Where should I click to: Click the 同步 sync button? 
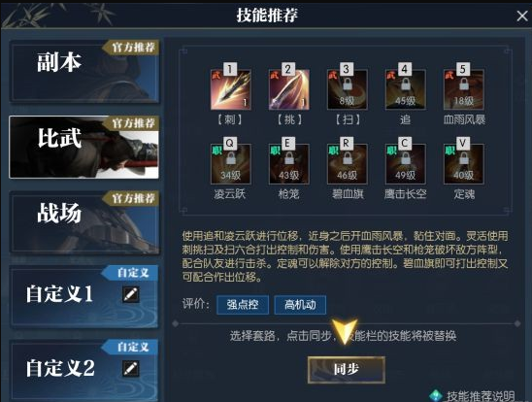click(x=346, y=370)
